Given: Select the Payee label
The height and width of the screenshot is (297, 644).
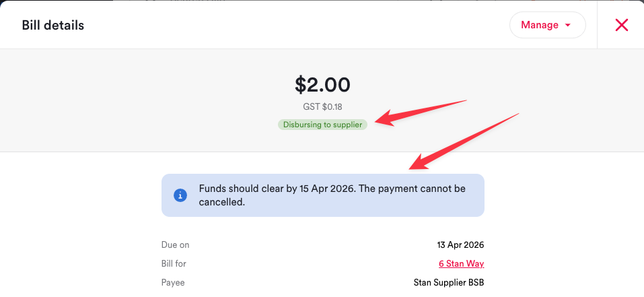Looking at the screenshot, I should (173, 282).
